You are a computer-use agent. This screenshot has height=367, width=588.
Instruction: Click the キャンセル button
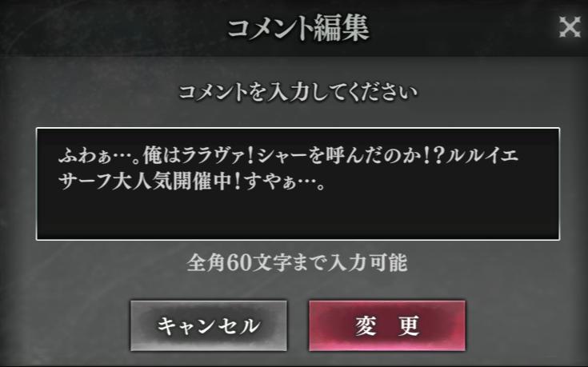pos(209,325)
